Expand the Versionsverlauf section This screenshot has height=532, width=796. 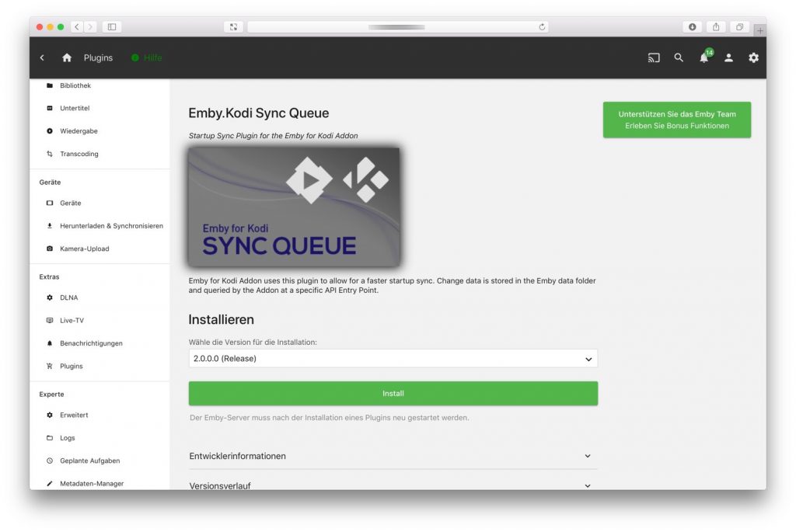click(393, 485)
